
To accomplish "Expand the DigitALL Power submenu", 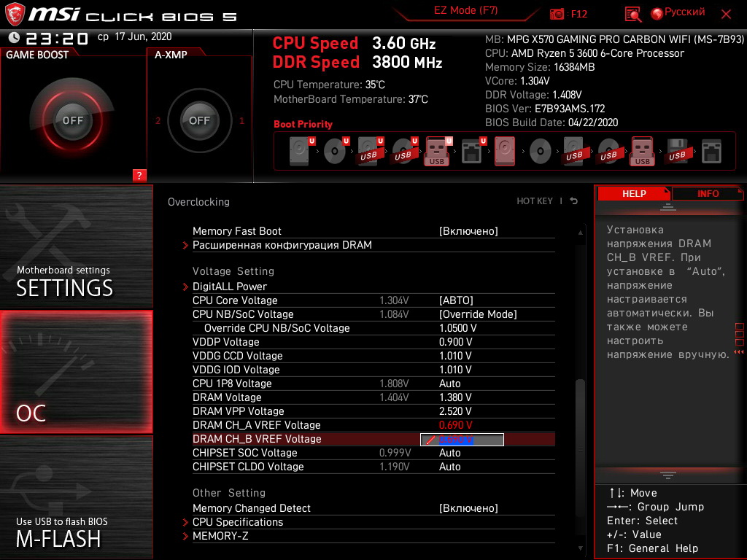I will (230, 287).
